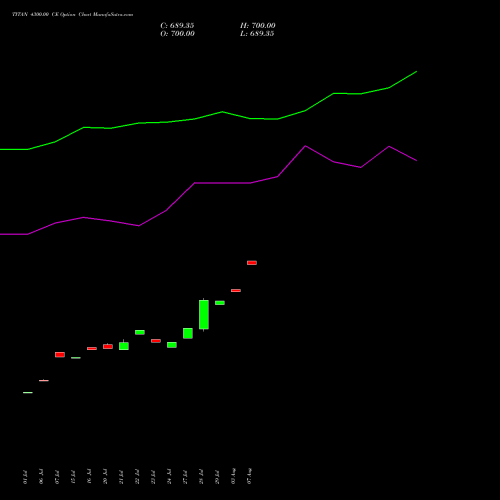Click the 07 Aug date label
This screenshot has width=500, height=500.
pyautogui.click(x=249, y=476)
